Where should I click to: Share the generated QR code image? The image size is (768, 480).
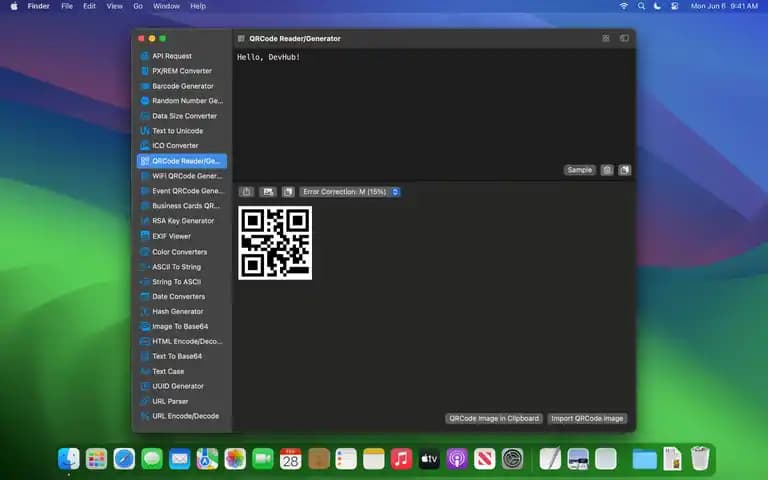[x=246, y=192]
